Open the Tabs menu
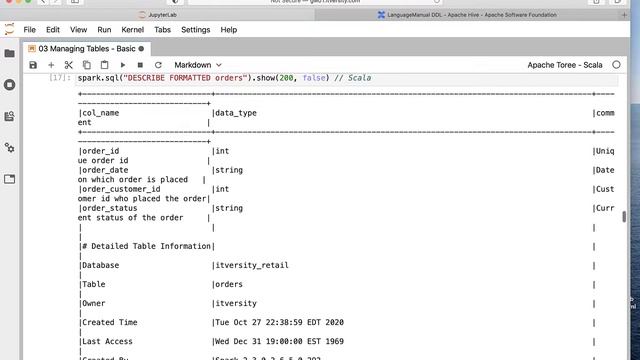The width and height of the screenshot is (640, 360). coord(162,30)
